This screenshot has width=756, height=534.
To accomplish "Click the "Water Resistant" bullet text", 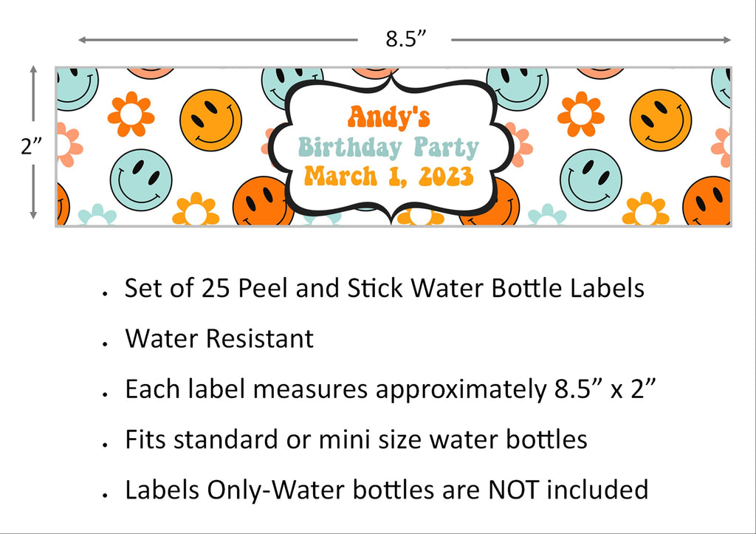I will 219,338.
